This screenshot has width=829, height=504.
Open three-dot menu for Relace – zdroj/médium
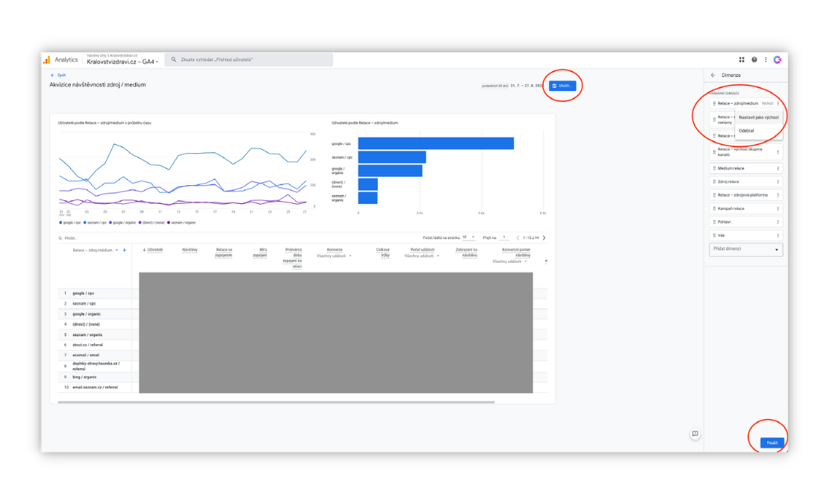coord(777,104)
